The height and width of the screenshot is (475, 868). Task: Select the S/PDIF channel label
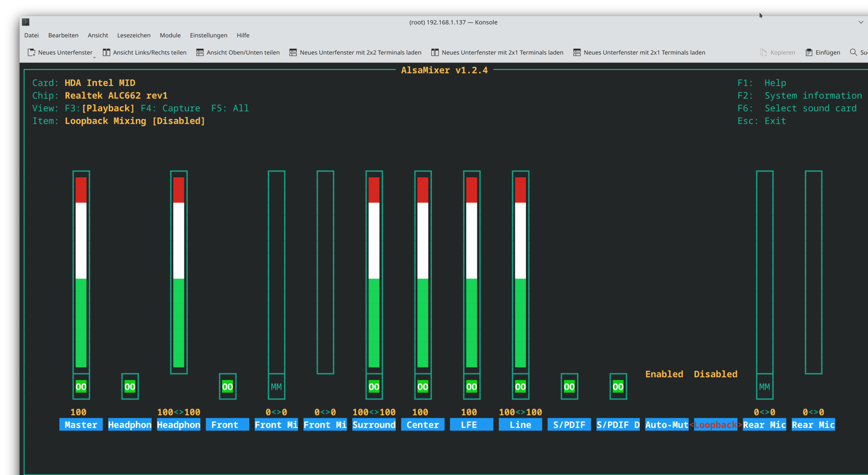[569, 425]
